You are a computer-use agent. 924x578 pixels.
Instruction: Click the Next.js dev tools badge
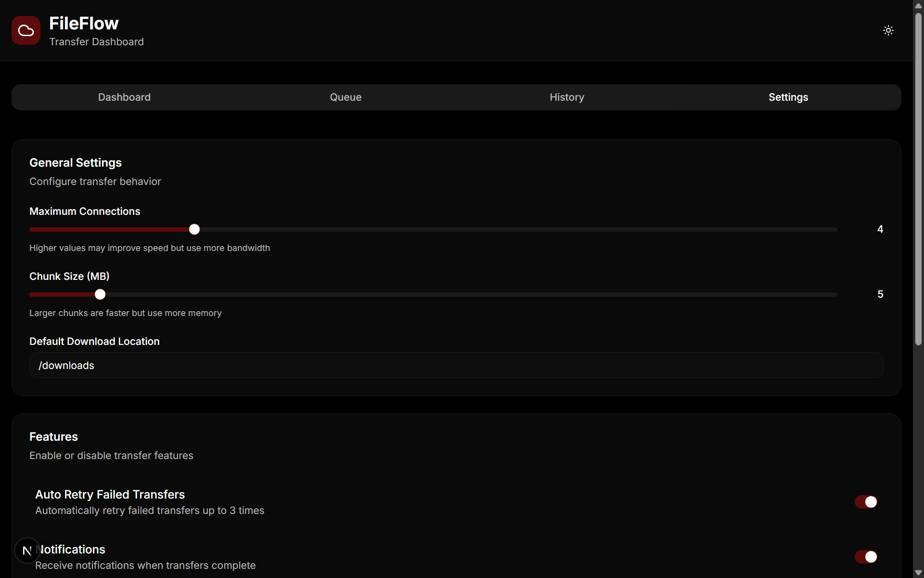[x=27, y=550]
